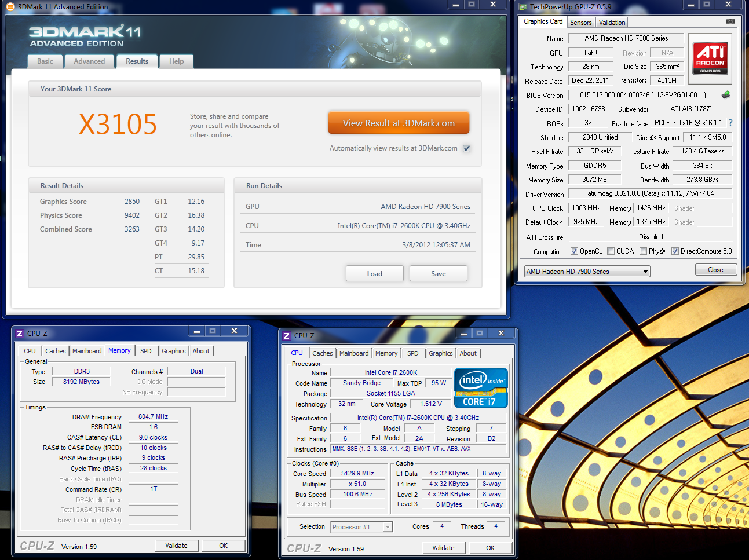Click the Memory Size 3072 MB field
Image resolution: width=749 pixels, height=560 pixels.
[595, 180]
